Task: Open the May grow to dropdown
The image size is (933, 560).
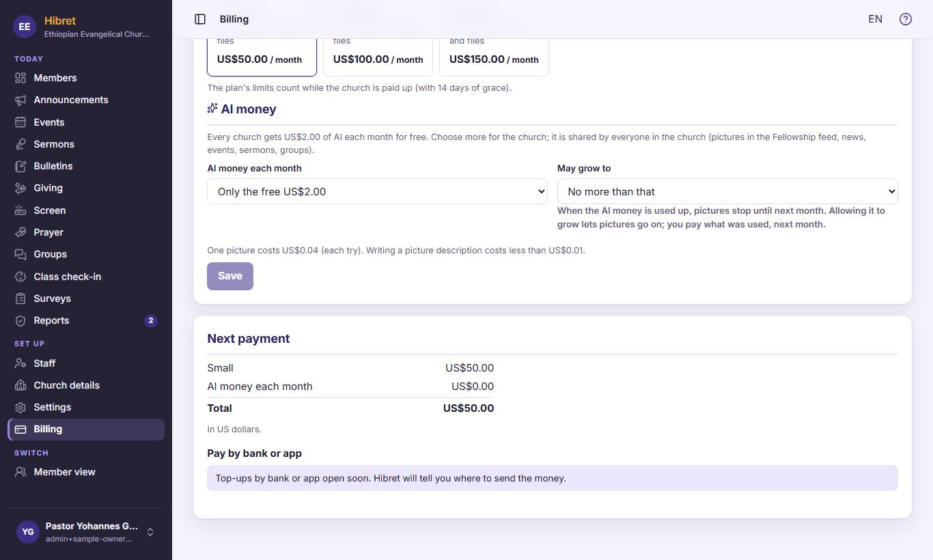Action: 727,191
